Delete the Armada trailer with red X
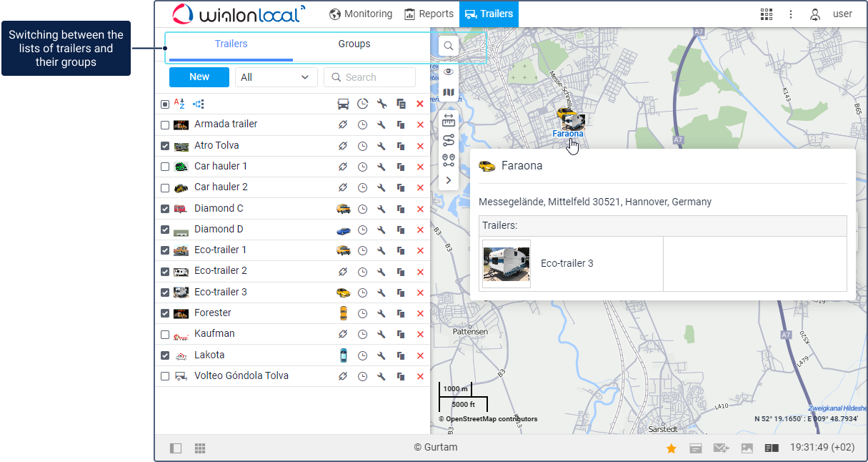The width and height of the screenshot is (868, 462). [x=420, y=124]
